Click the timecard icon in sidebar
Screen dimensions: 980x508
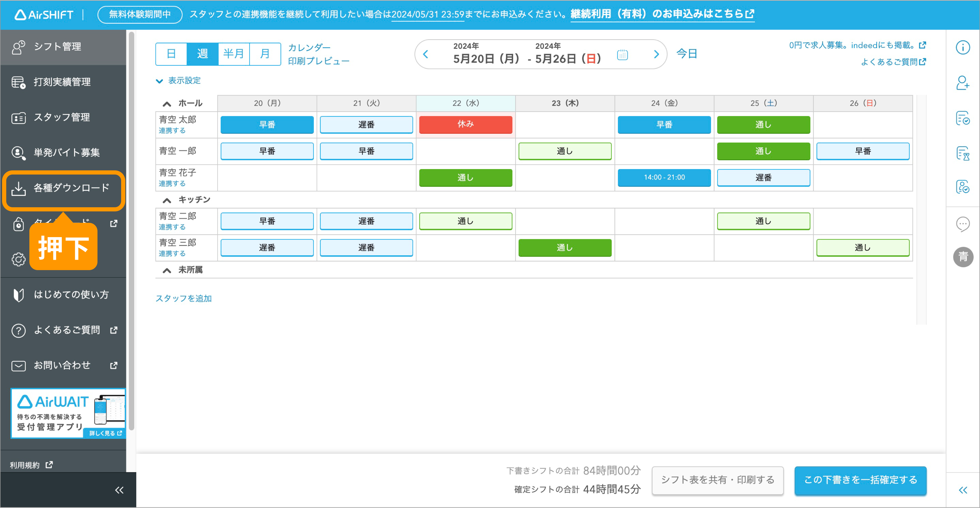[18, 224]
